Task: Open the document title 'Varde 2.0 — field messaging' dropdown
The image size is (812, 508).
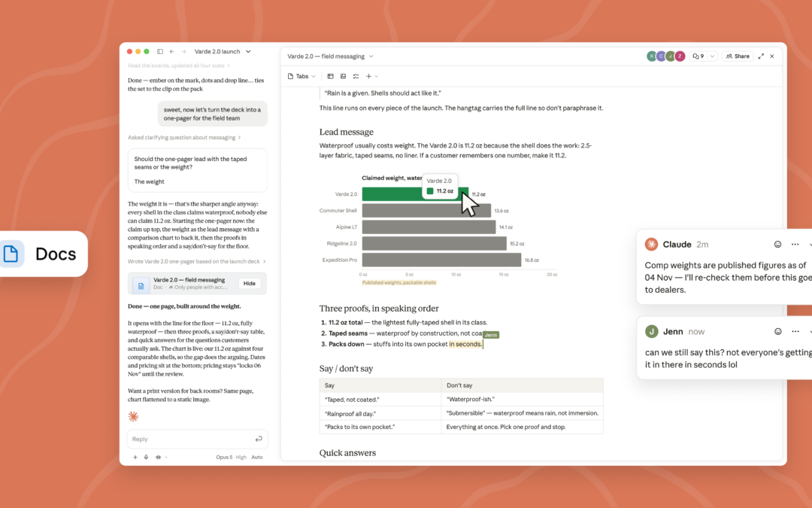Action: tap(330, 56)
